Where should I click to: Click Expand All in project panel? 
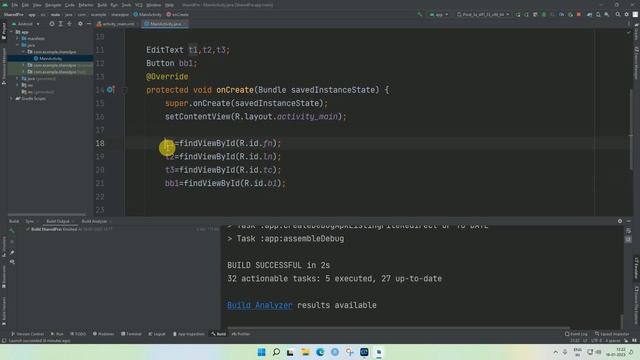coord(60,24)
